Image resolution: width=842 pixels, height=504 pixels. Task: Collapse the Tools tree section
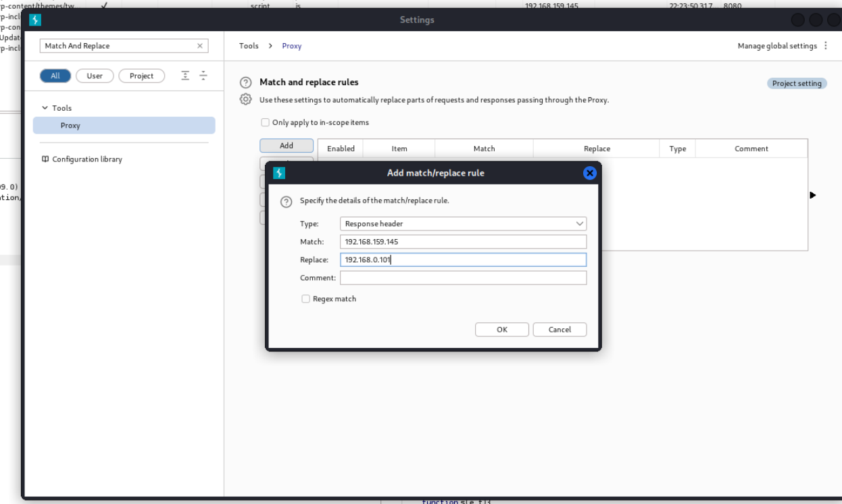[x=45, y=108]
